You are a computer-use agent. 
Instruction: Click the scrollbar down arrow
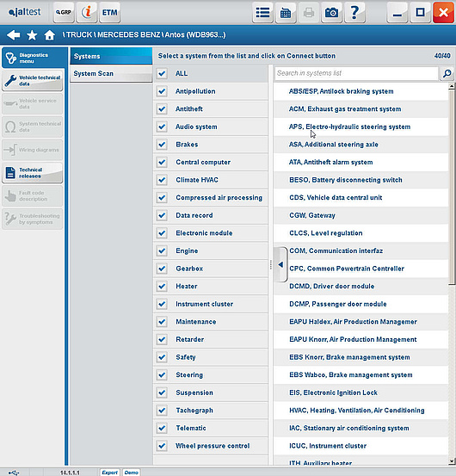click(x=452, y=461)
